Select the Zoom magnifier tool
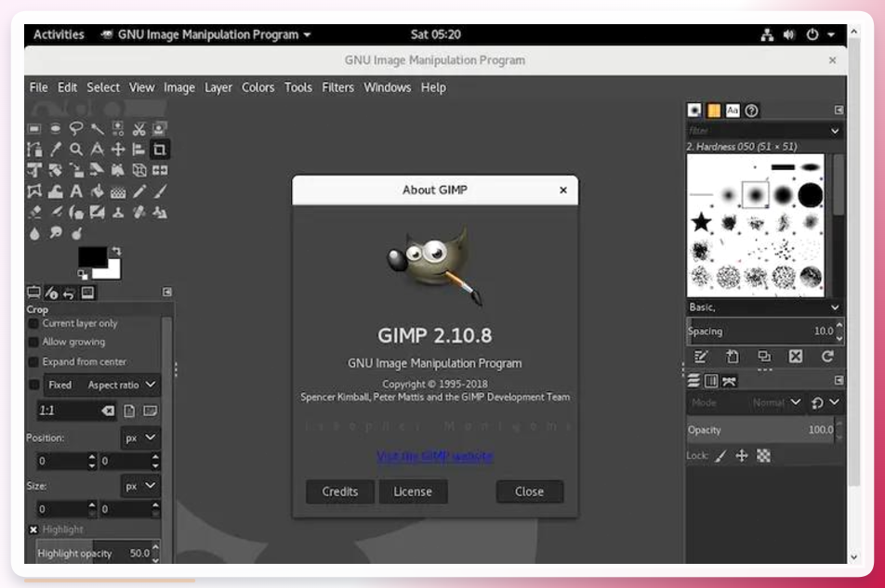This screenshot has width=885, height=588. [76, 150]
